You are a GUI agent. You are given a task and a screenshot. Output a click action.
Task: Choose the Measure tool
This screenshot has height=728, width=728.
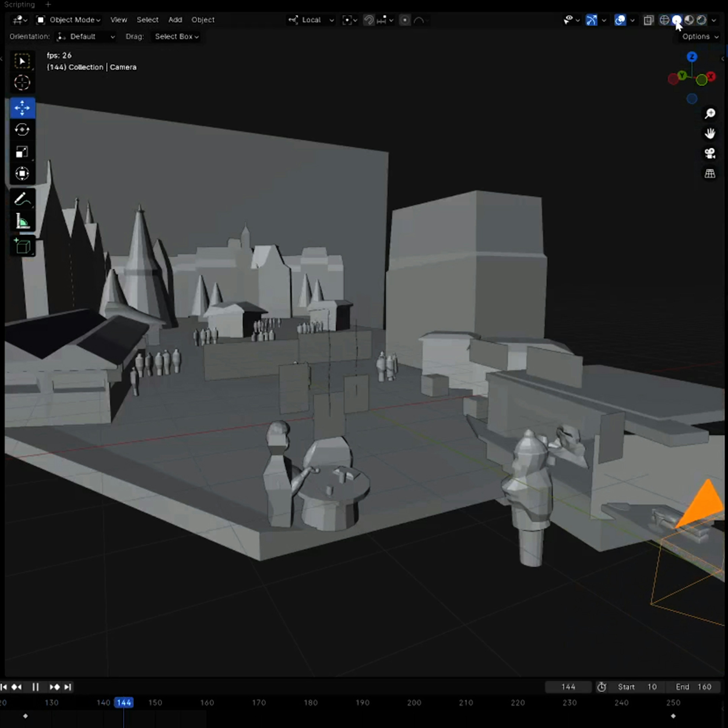(x=22, y=222)
